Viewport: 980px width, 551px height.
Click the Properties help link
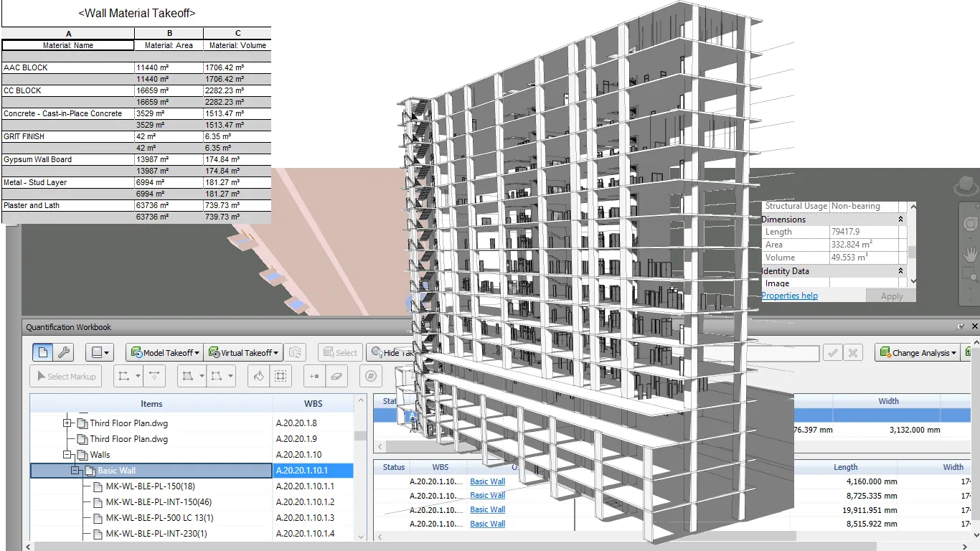click(x=790, y=296)
